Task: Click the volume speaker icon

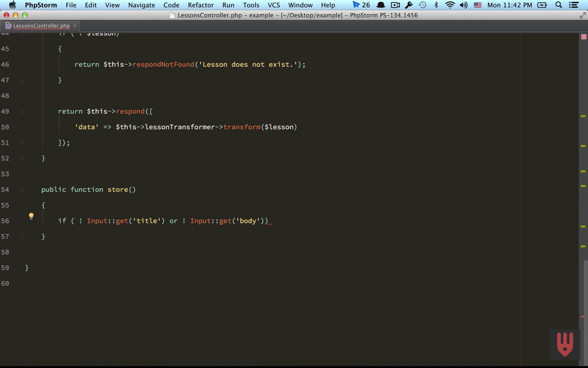Action: (x=463, y=5)
